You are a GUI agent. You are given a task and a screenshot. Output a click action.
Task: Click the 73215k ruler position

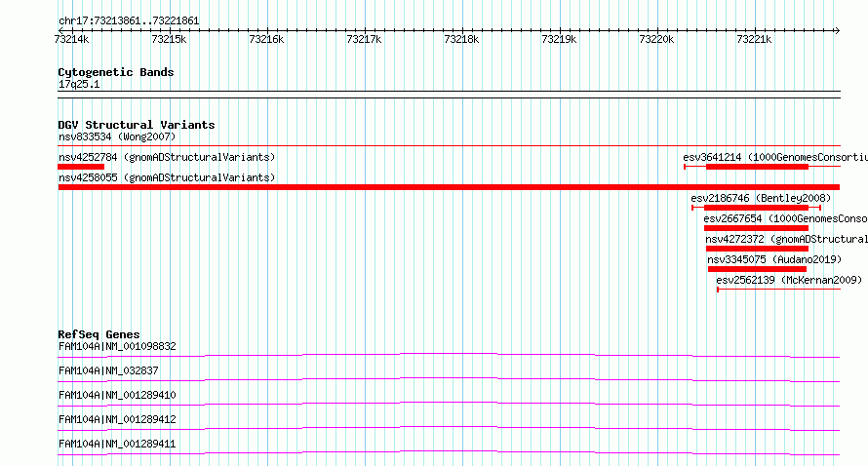coord(169,39)
